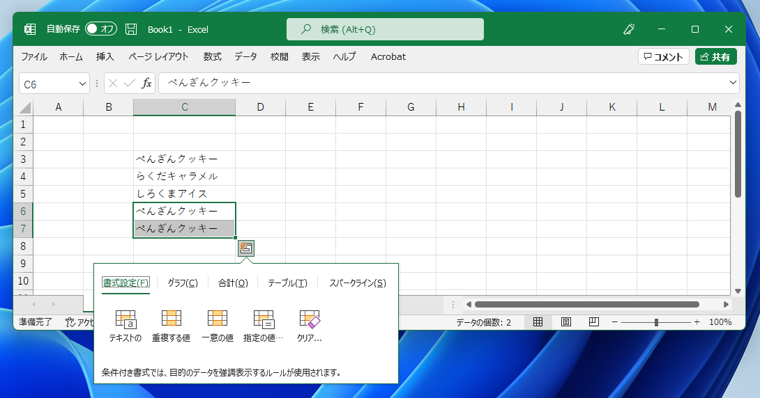
Task: Click the vertical scrollbar thumb
Action: point(738,154)
